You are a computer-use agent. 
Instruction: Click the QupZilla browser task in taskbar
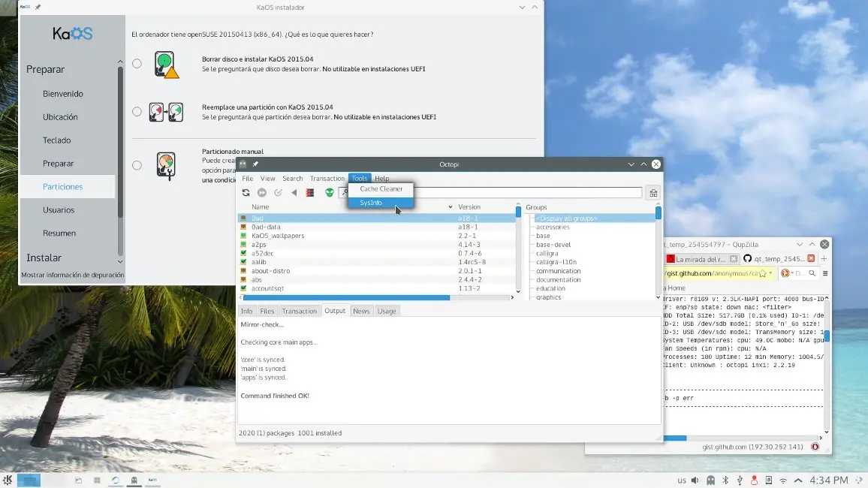pyautogui.click(x=115, y=480)
